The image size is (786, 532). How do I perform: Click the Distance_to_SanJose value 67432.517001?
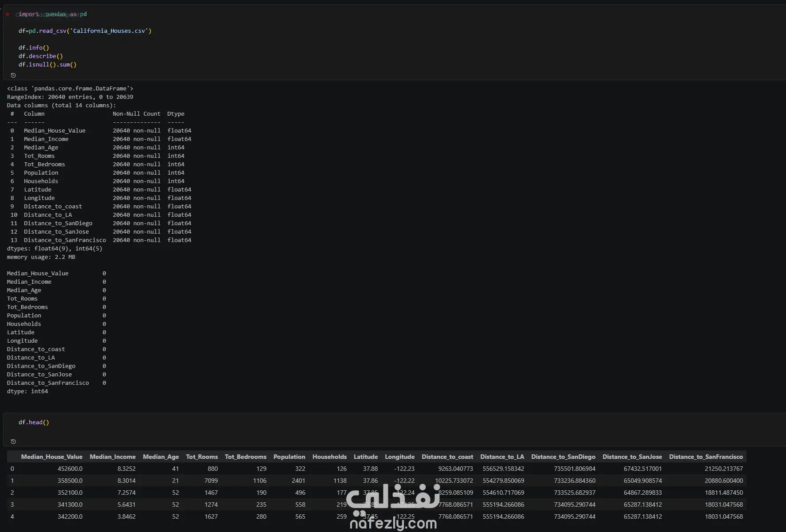[643, 469]
